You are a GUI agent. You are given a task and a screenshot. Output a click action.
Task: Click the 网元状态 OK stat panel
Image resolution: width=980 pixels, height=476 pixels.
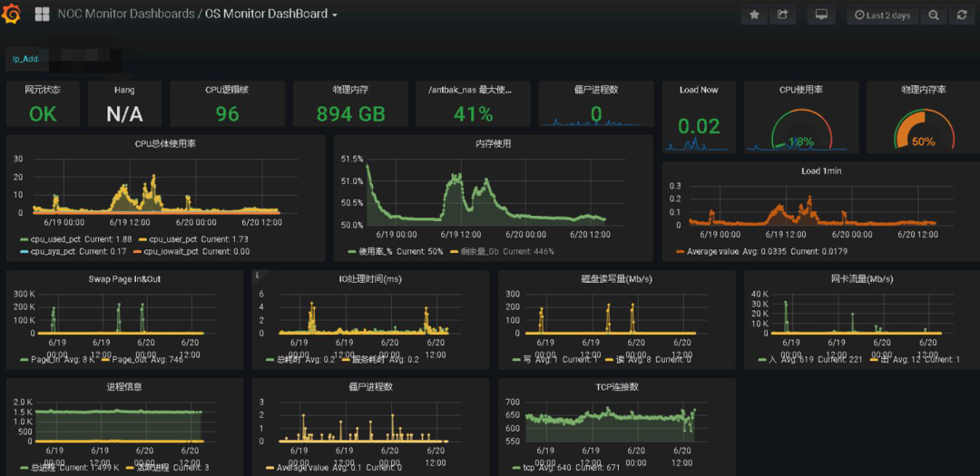click(x=43, y=104)
